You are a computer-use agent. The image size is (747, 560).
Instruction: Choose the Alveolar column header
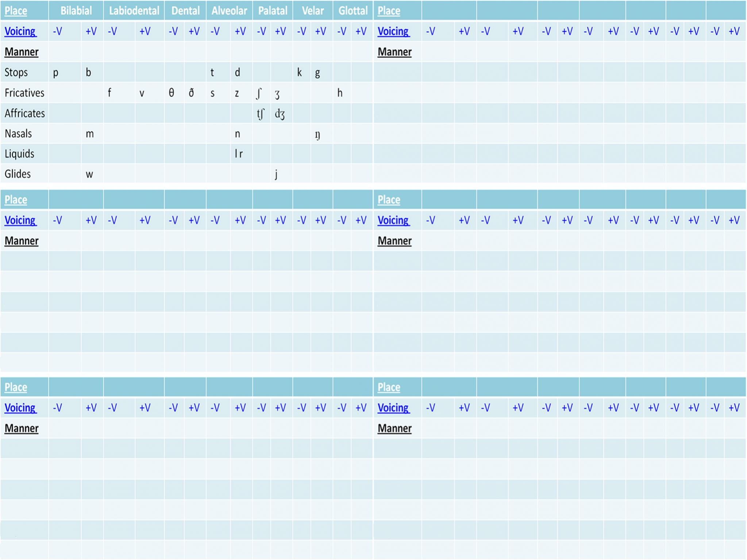click(229, 11)
